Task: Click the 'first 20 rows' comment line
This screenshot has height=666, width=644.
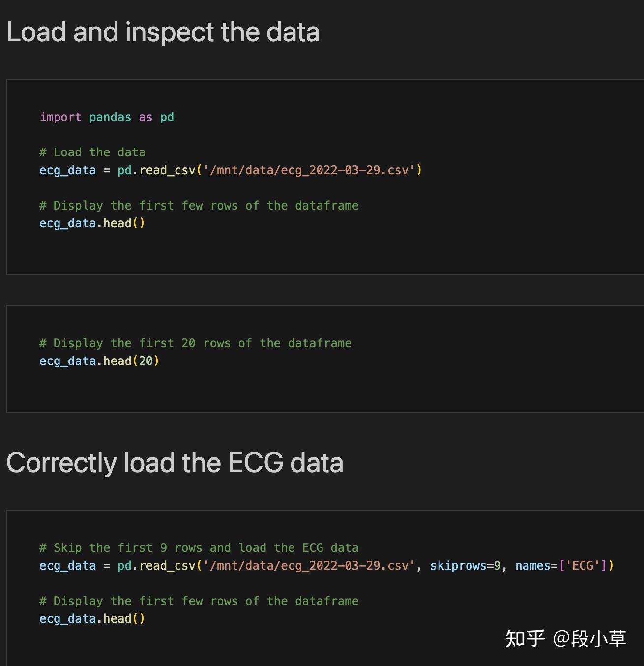Action: (196, 343)
